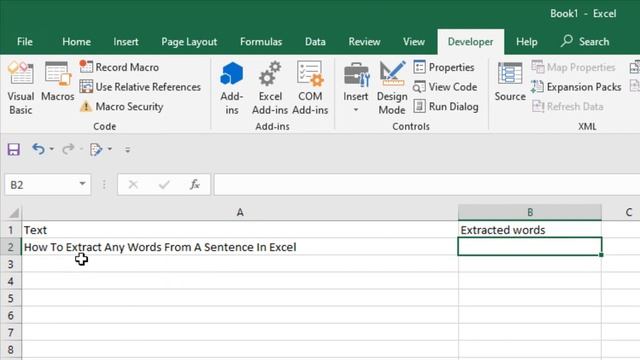The image size is (640, 360).
Task: Select cell with 'How To Extract Any Words' sentence
Action: coord(240,247)
